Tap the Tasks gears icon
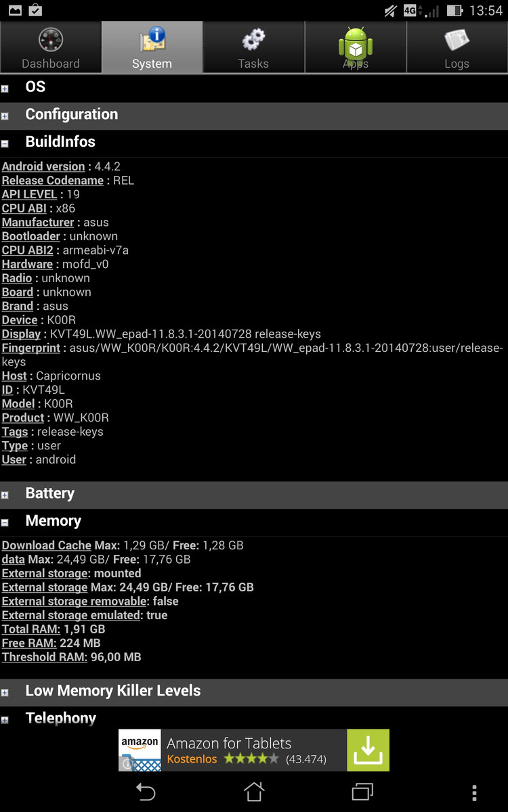Image resolution: width=508 pixels, height=812 pixels. 253,41
